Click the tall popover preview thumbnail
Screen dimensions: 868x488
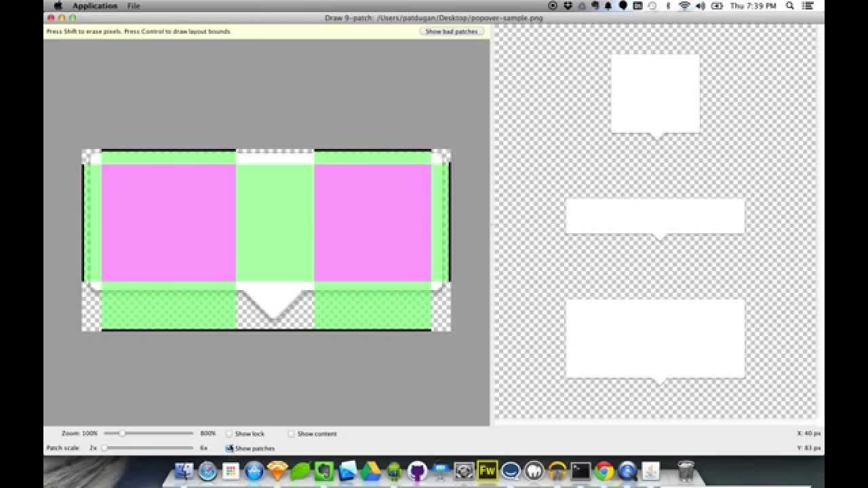point(655,96)
